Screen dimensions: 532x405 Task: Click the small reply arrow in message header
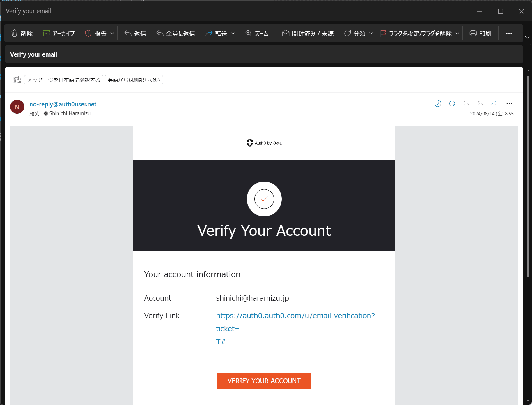[x=466, y=103]
